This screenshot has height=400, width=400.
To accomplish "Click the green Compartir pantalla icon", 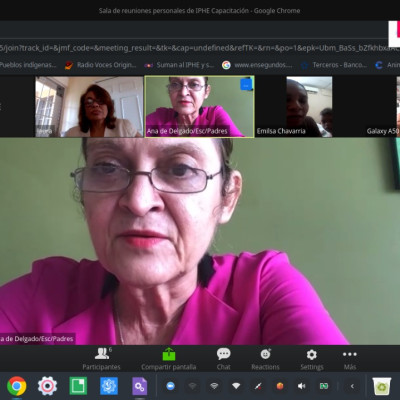I will (x=169, y=354).
